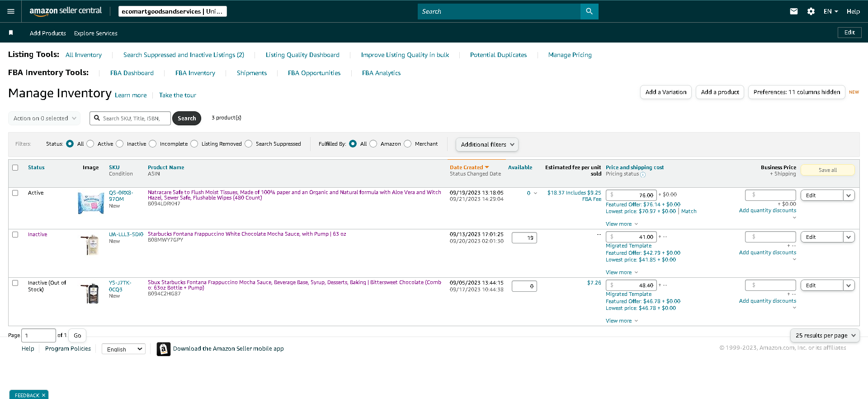Open Improve Listing Quality in bulk

(405, 55)
